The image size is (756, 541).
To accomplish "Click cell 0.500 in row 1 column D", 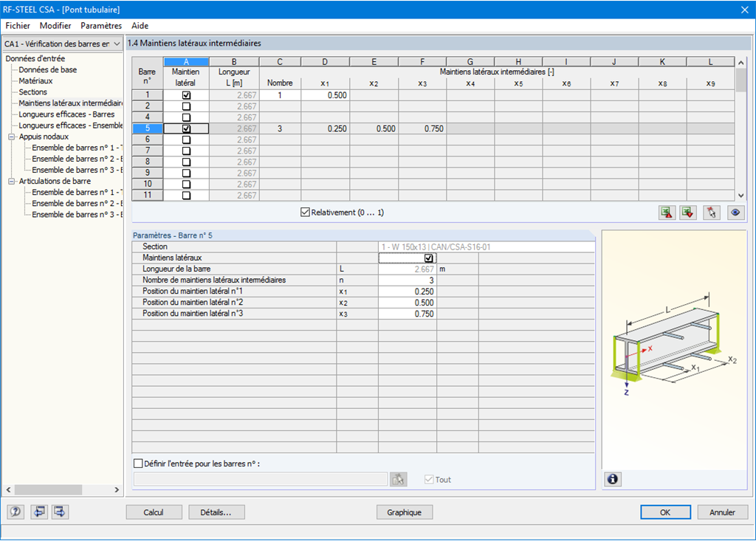I will click(x=325, y=95).
